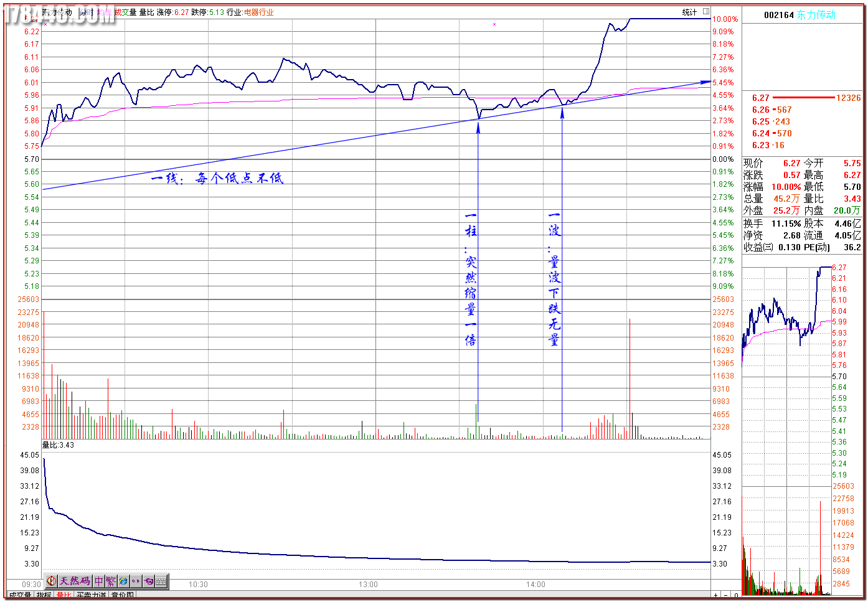Screen dimensions: 868x602
Task: Click the 6.24 order row with 570
Action: click(771, 133)
